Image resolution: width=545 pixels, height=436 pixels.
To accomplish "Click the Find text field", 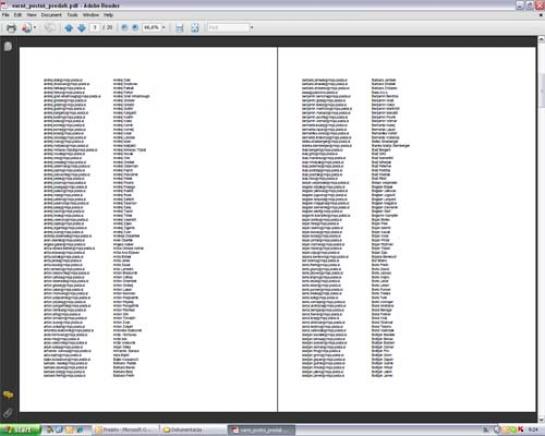I will 229,27.
